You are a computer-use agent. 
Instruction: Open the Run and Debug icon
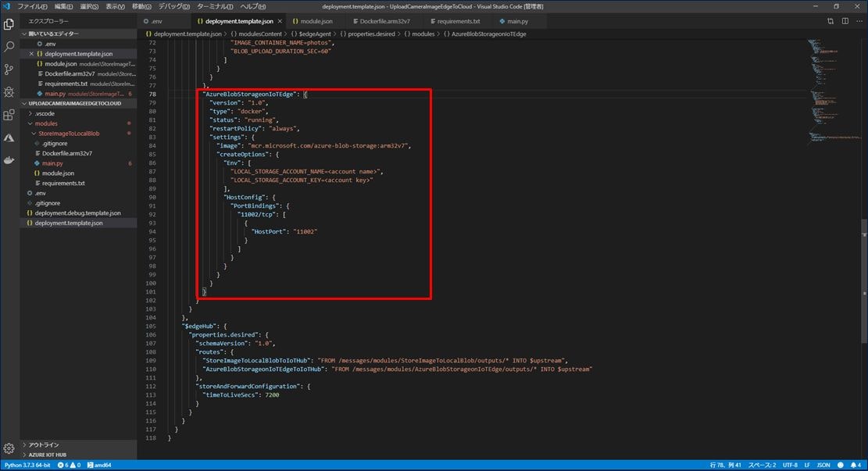9,91
